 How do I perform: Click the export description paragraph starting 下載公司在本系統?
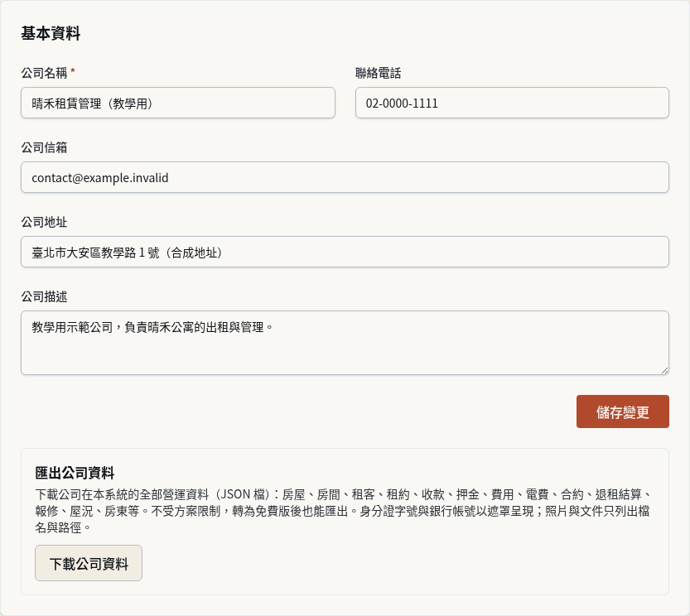[343, 511]
